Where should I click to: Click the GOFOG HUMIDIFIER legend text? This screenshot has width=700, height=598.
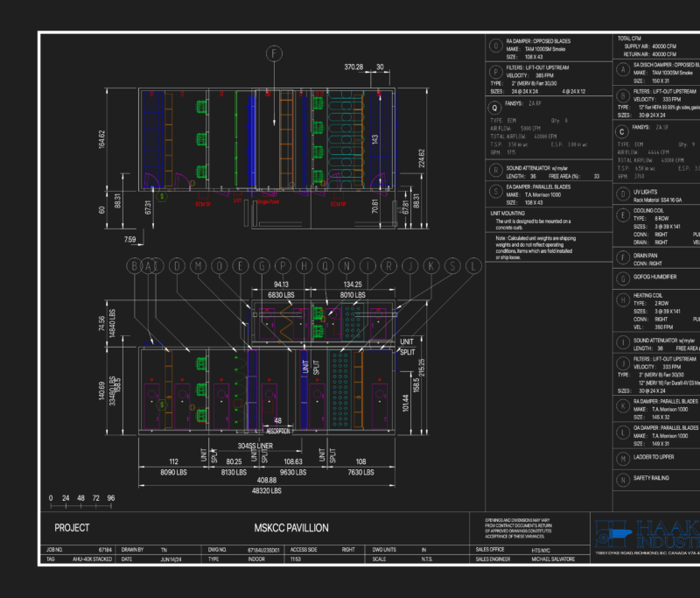(654, 277)
